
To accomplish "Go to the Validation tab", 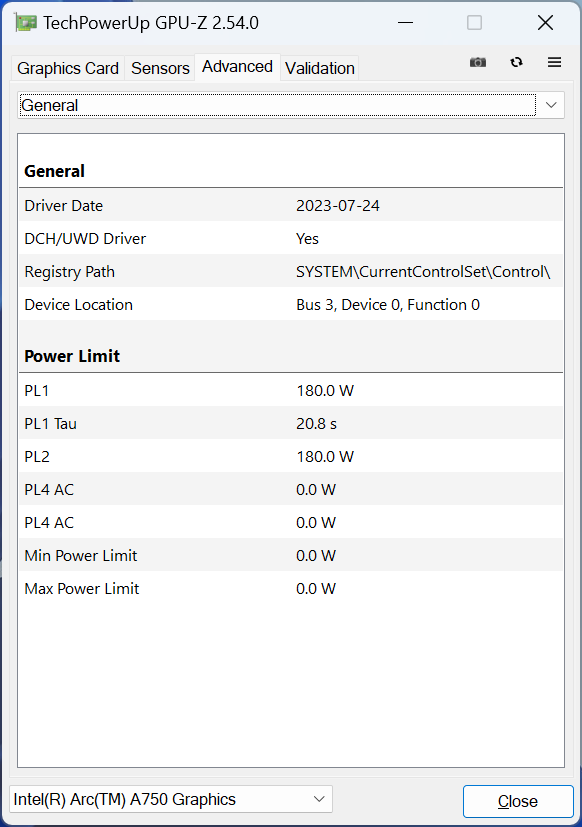I will (x=320, y=68).
